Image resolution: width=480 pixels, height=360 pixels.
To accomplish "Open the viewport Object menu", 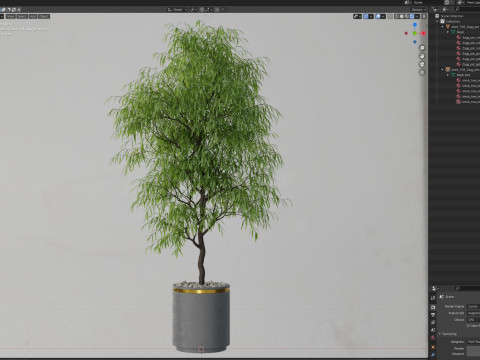I will pos(44,16).
